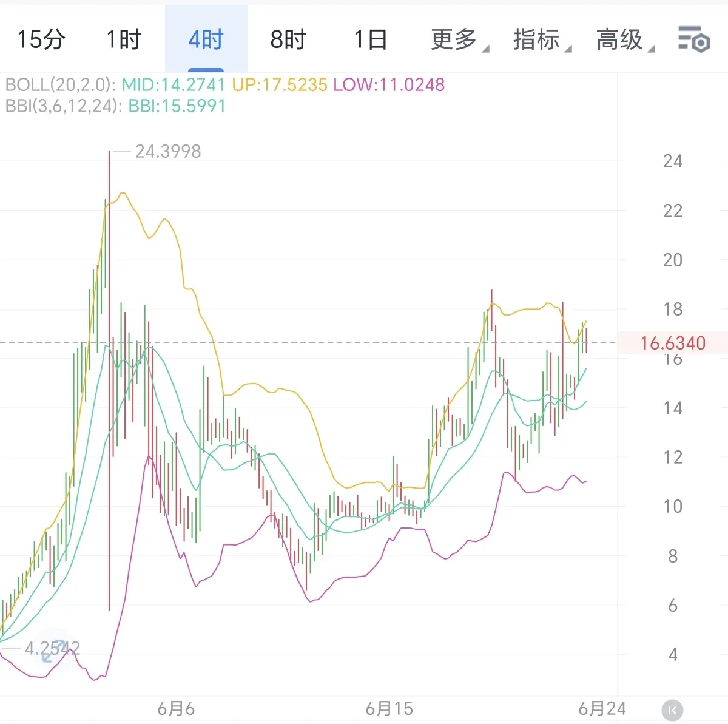728x724 pixels.
Task: Open the 更多 timeframe dropdown
Action: click(x=459, y=40)
